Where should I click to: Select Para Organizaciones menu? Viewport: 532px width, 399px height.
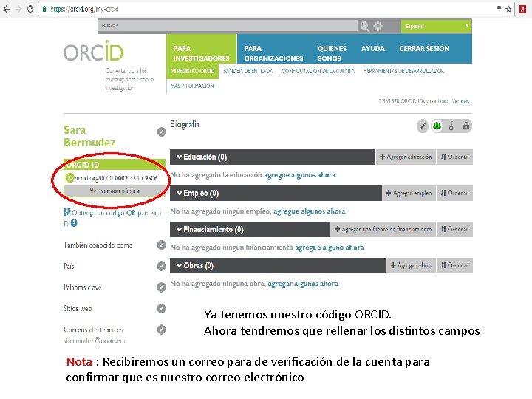coord(273,53)
